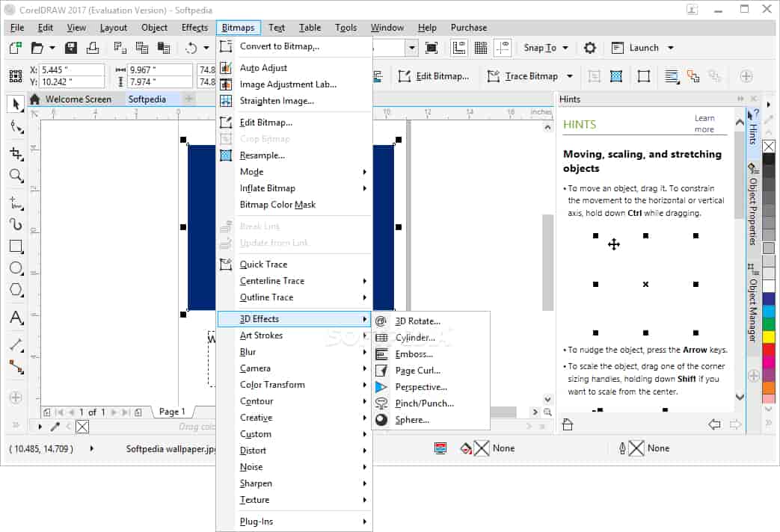The height and width of the screenshot is (532, 780).
Task: Click the Y position input field
Action: coord(72,81)
